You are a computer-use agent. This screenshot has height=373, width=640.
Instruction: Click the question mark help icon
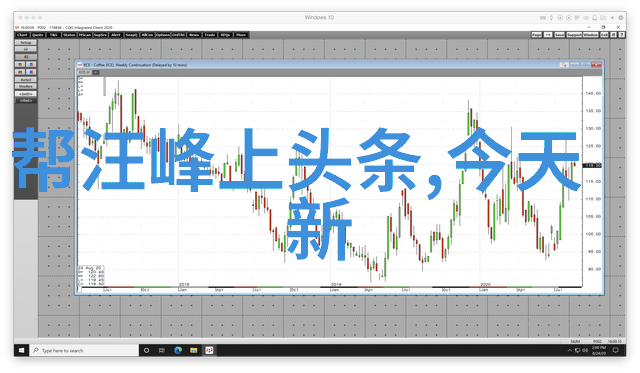(622, 35)
